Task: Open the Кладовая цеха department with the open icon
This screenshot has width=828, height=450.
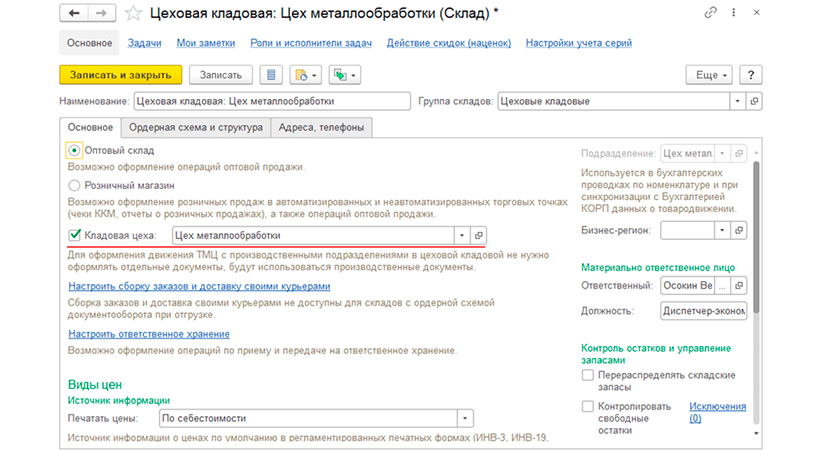Action: 478,235
